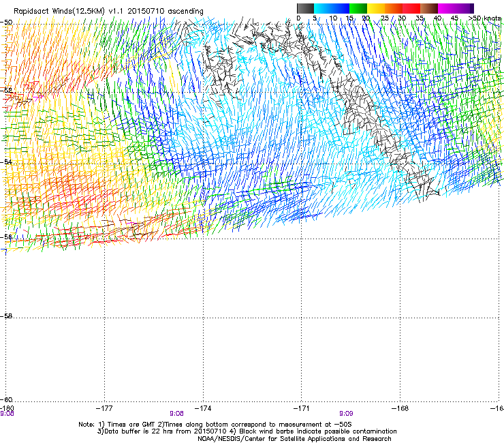Click the '25' legend scale label
This screenshot has width=504, height=443.
[385, 18]
